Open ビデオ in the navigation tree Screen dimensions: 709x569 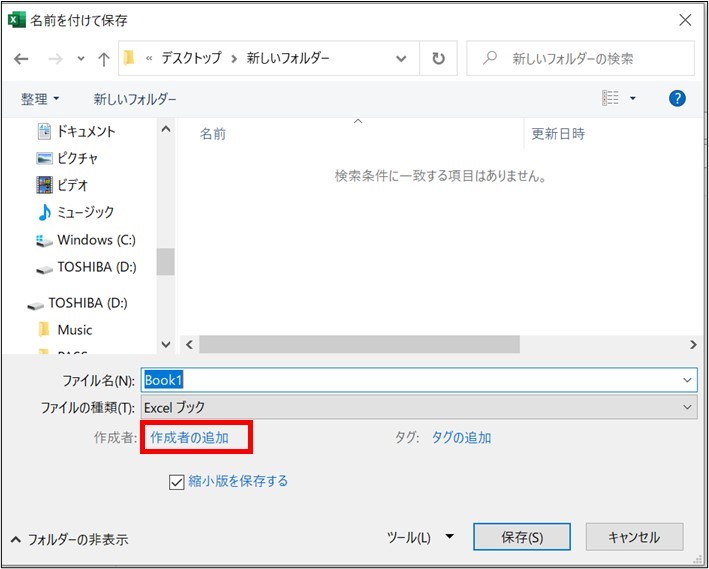62,185
